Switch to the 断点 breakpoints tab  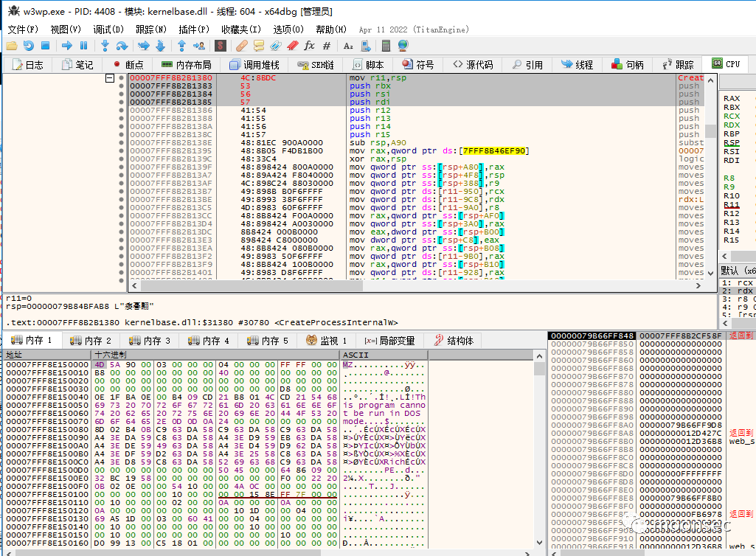tap(128, 65)
